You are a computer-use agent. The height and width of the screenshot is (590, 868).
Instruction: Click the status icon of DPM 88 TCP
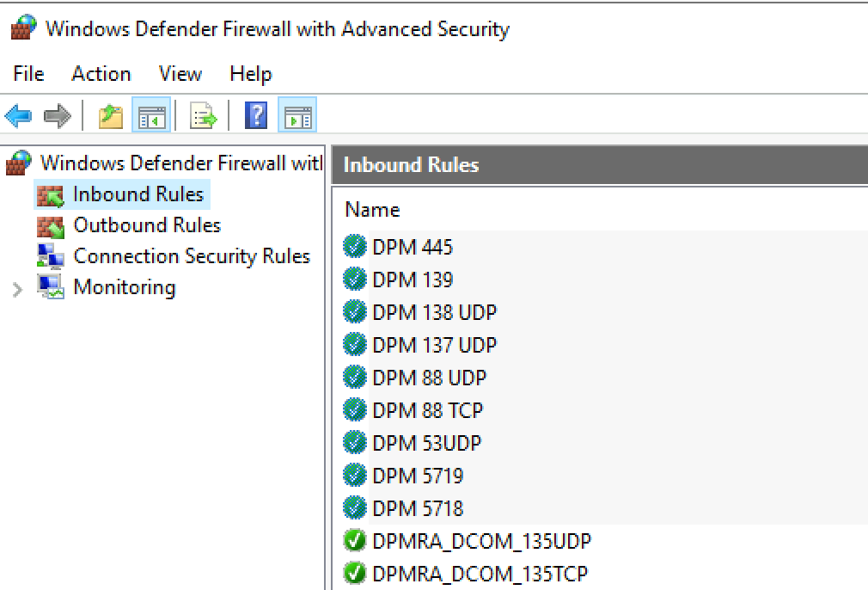click(354, 410)
